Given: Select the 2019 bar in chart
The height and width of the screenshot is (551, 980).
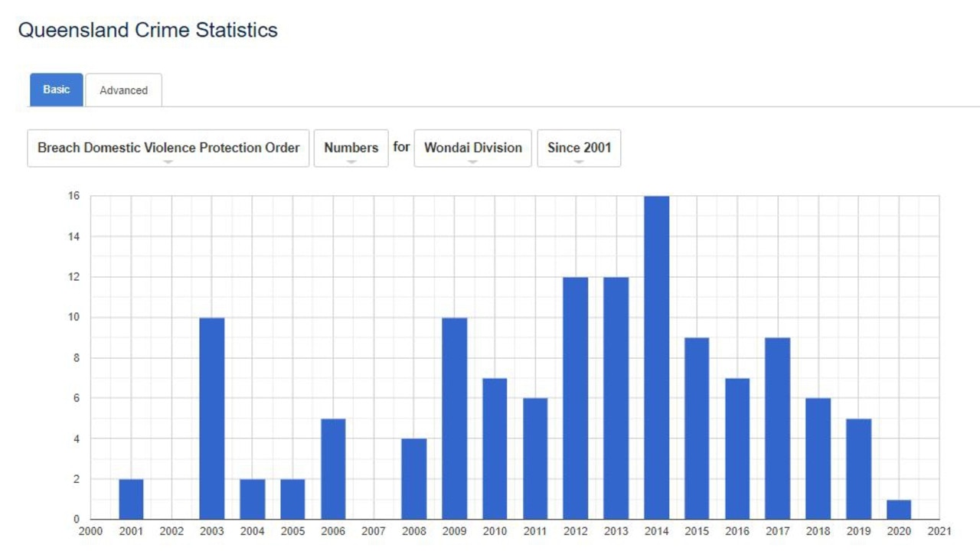Looking at the screenshot, I should pos(859,469).
